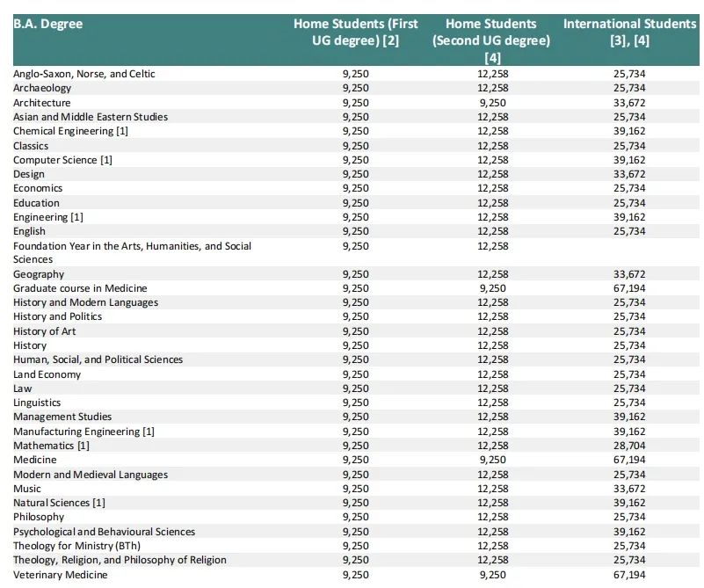Select 'Human, Social, and Political Sciences' label
Image resolution: width=704 pixels, height=588 pixels.
tap(98, 359)
